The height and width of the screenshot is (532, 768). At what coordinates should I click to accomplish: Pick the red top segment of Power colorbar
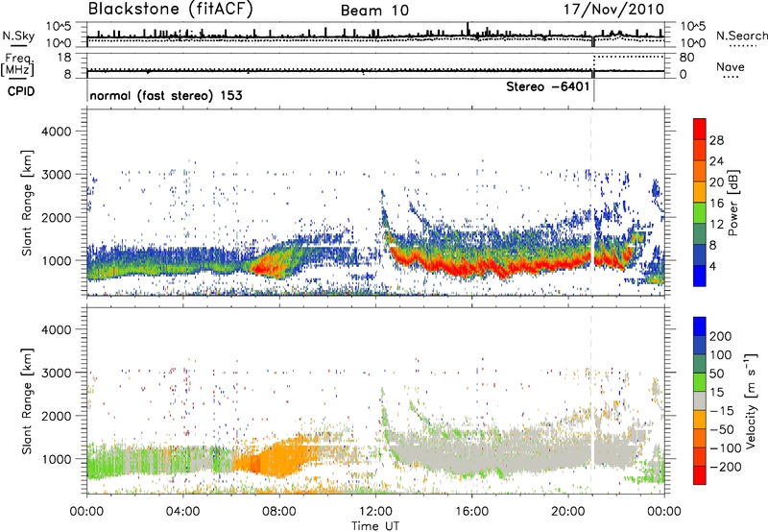(700, 129)
